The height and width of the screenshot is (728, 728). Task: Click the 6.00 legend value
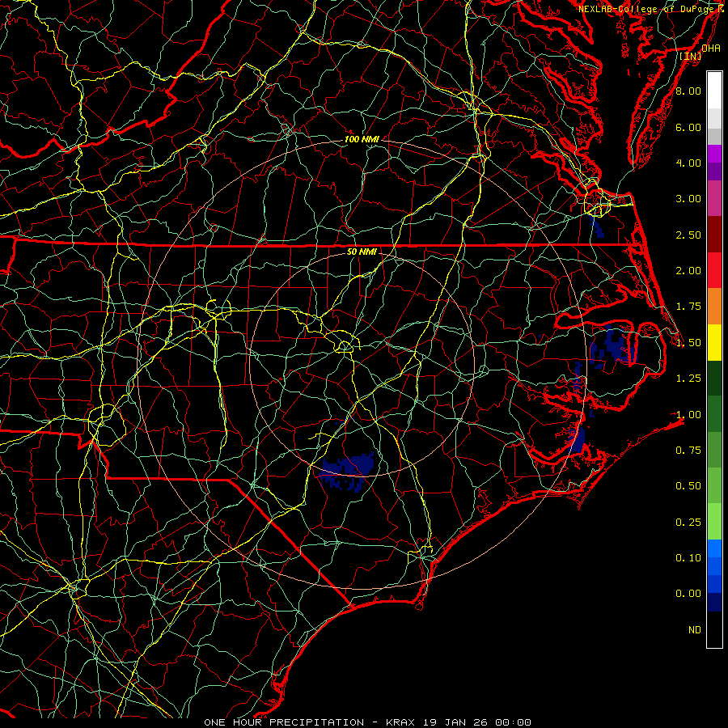(688, 127)
